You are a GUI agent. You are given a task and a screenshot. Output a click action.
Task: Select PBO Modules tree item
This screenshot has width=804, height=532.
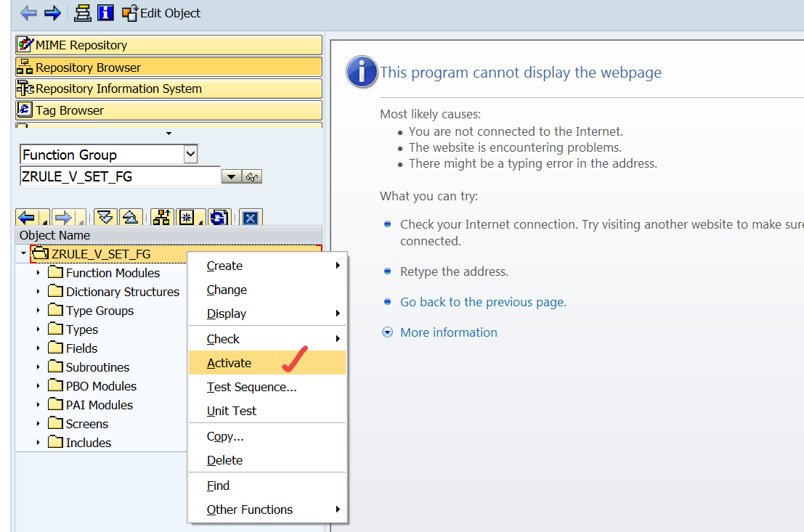pyautogui.click(x=101, y=386)
